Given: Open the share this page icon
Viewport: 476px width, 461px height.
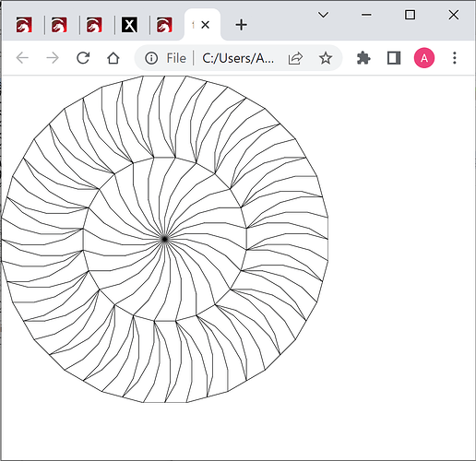Looking at the screenshot, I should tap(295, 58).
